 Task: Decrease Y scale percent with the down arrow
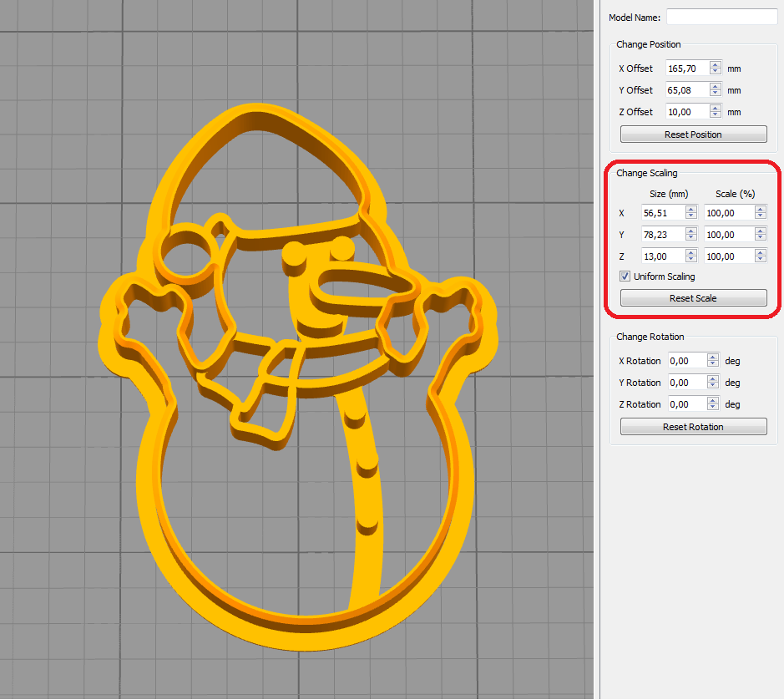761,238
